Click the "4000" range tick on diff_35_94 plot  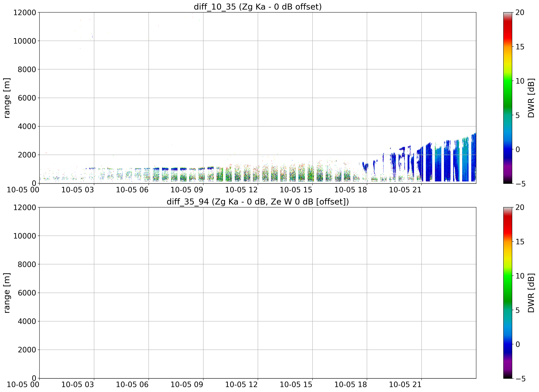pyautogui.click(x=27, y=321)
